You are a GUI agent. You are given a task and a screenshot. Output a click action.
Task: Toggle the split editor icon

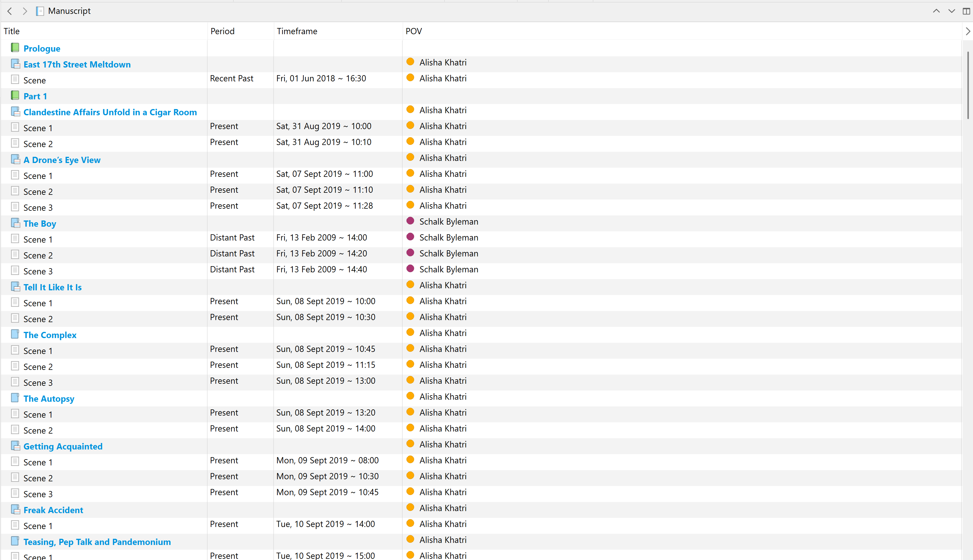point(967,11)
